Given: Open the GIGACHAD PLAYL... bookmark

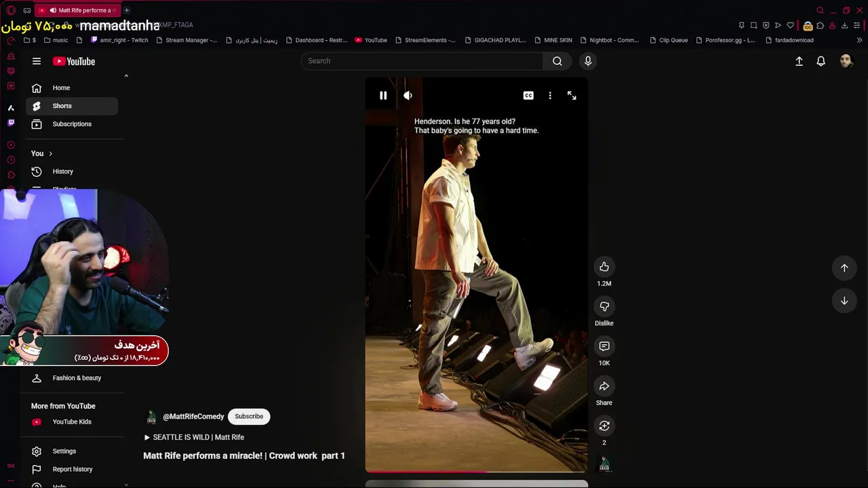Looking at the screenshot, I should [495, 40].
